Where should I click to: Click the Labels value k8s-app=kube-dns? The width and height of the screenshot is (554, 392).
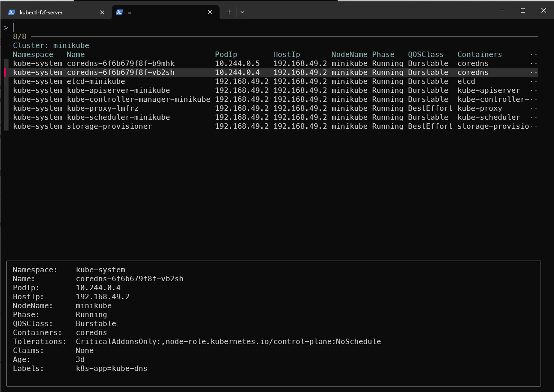112,368
